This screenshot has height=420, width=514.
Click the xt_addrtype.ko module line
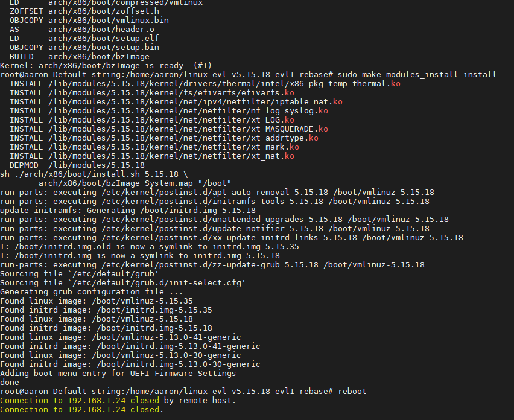[164, 138]
